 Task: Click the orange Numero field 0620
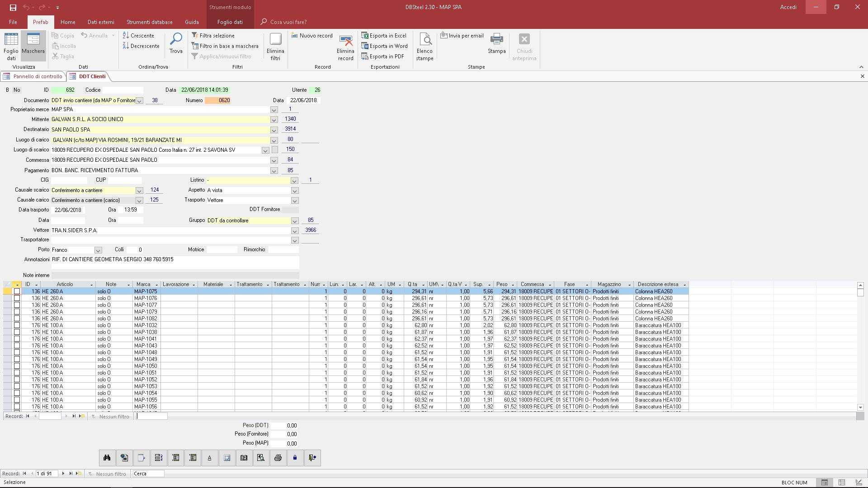[217, 100]
